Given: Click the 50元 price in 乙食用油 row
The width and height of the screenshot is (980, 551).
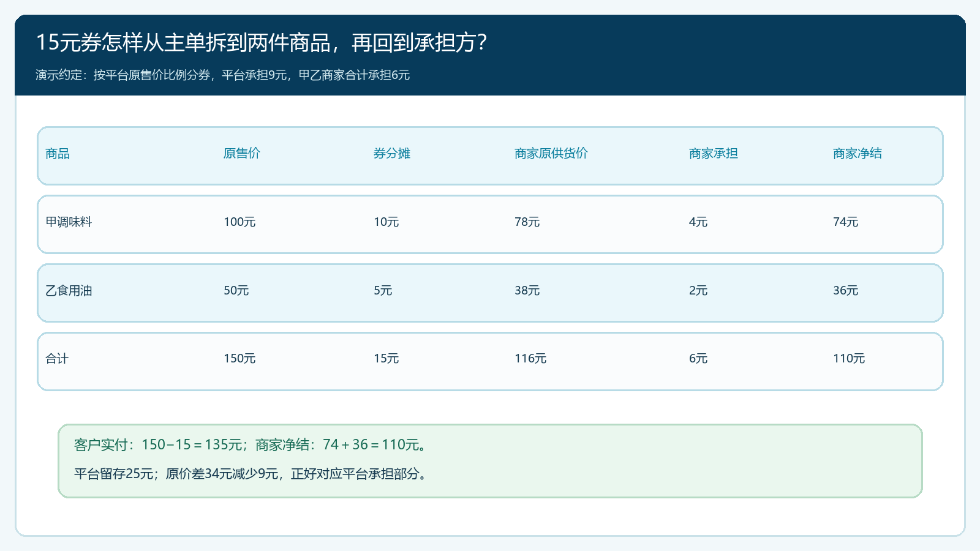Looking at the screenshot, I should (236, 291).
